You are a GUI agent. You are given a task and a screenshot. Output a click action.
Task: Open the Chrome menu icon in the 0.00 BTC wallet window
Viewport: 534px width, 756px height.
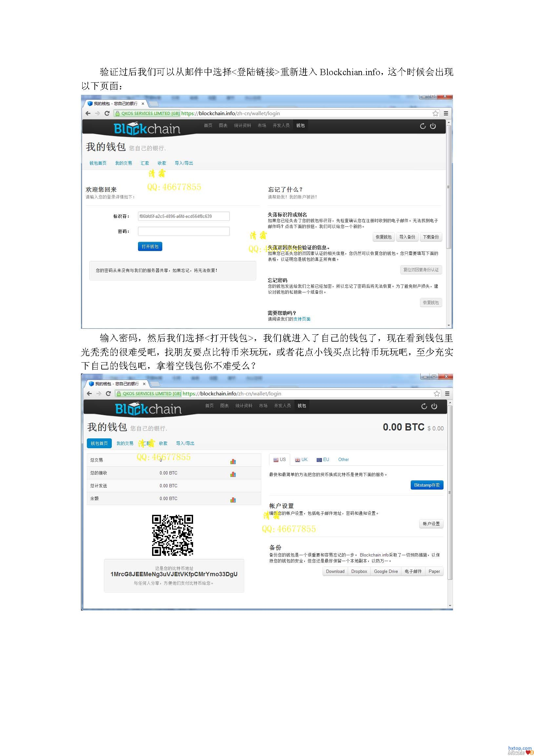(447, 393)
